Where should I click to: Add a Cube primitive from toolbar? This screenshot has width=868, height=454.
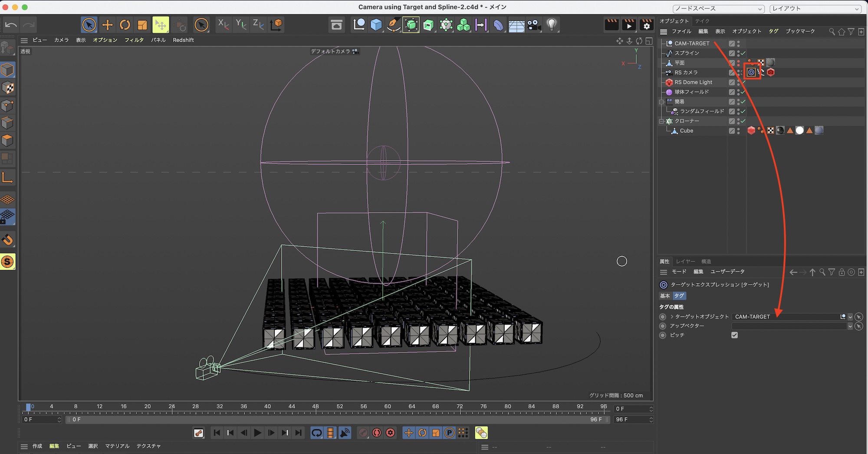click(376, 25)
